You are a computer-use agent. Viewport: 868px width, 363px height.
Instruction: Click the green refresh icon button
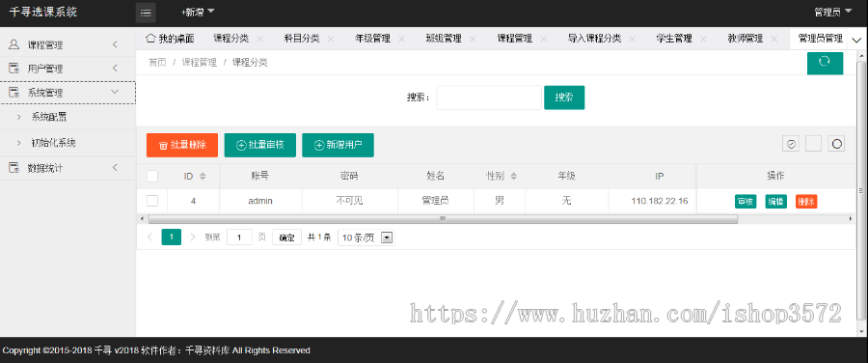coord(825,63)
